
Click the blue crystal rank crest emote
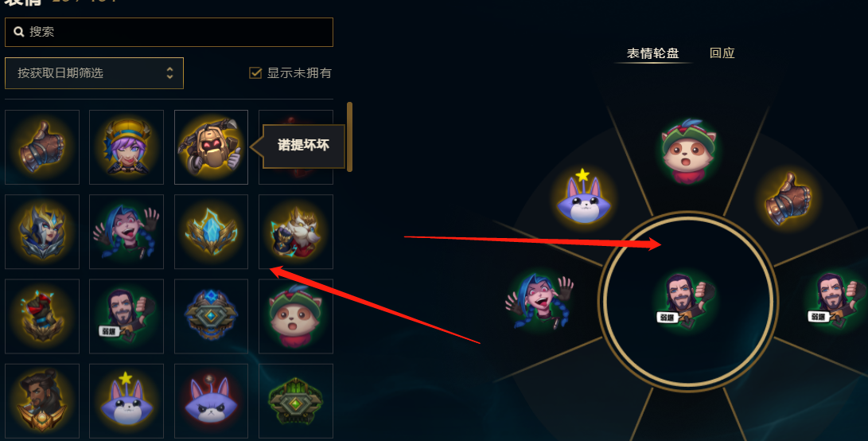tap(211, 232)
